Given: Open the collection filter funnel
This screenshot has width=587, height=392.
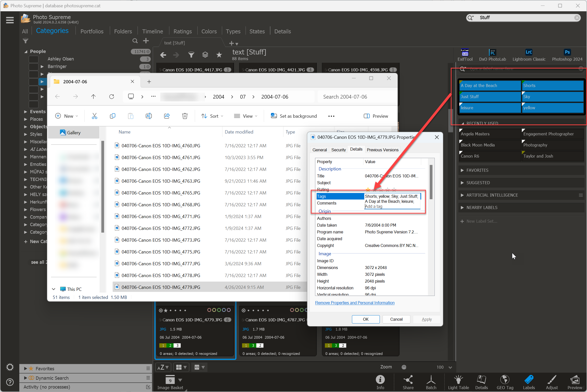Looking at the screenshot, I should 191,55.
